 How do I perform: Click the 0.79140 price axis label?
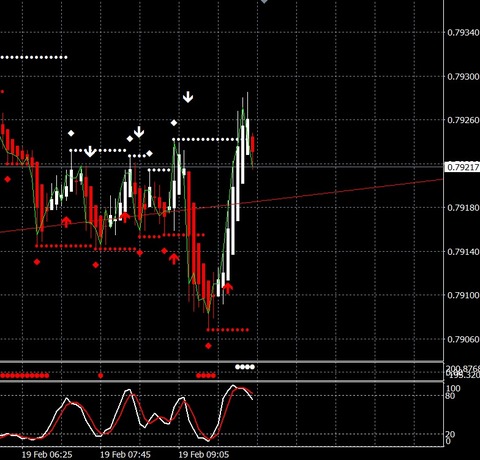(x=463, y=252)
